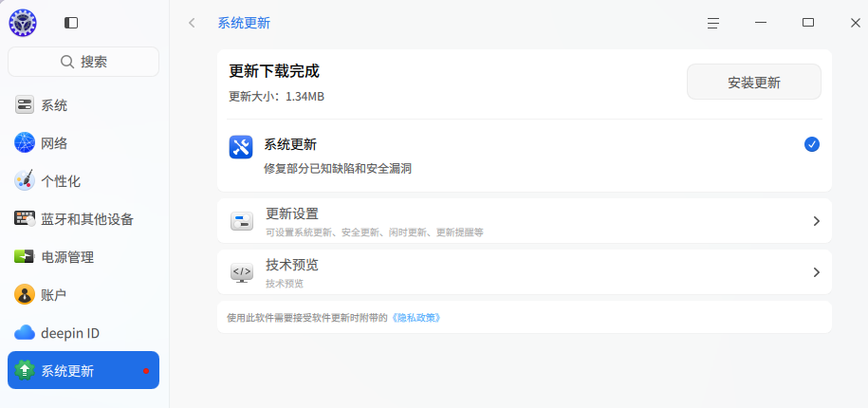The width and height of the screenshot is (868, 408).
Task: Open the 技术预览 row title
Action: coord(292,265)
